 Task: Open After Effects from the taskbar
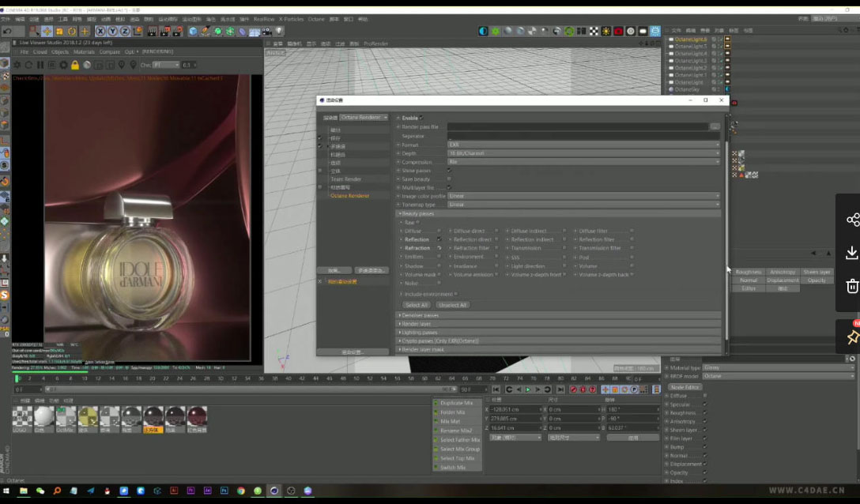point(207,491)
